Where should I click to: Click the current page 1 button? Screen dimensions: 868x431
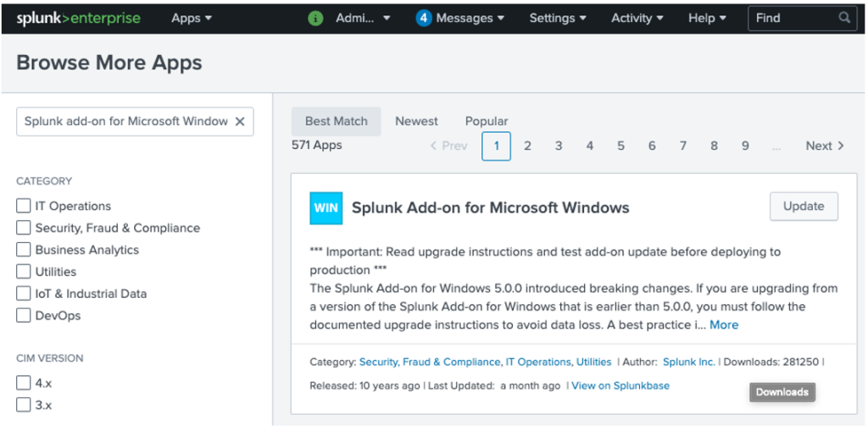496,146
